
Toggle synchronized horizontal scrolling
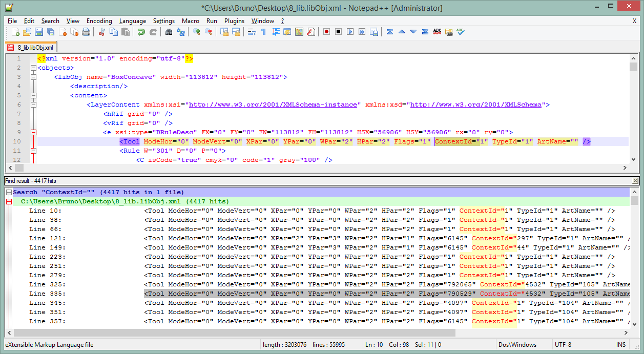click(236, 32)
